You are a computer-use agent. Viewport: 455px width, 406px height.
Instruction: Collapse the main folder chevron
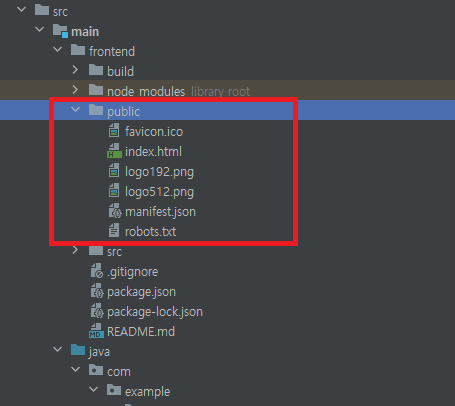40,30
